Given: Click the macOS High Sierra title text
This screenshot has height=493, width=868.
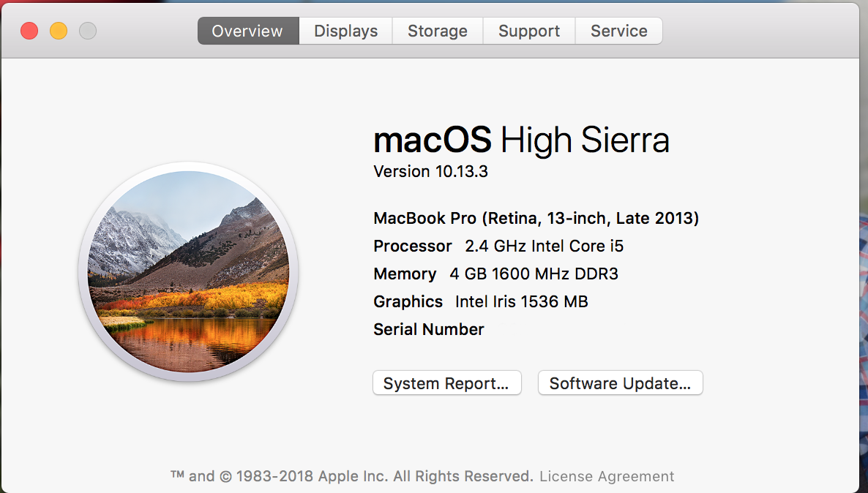Looking at the screenshot, I should 520,140.
